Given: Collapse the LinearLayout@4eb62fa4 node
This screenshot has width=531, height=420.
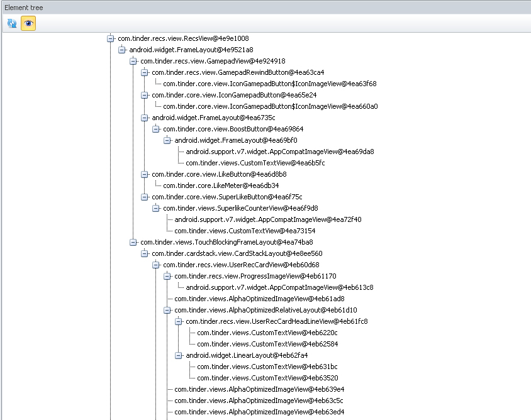Looking at the screenshot, I should [x=179, y=355].
